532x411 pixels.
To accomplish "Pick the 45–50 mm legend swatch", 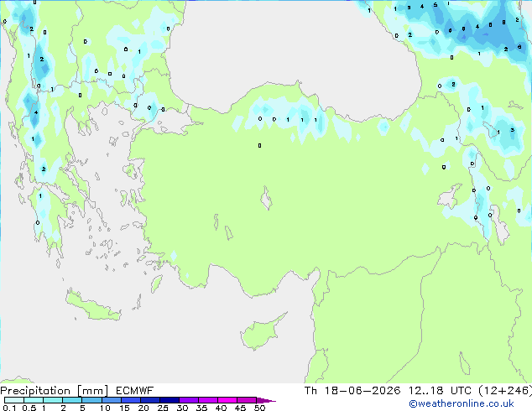I will (247, 400).
